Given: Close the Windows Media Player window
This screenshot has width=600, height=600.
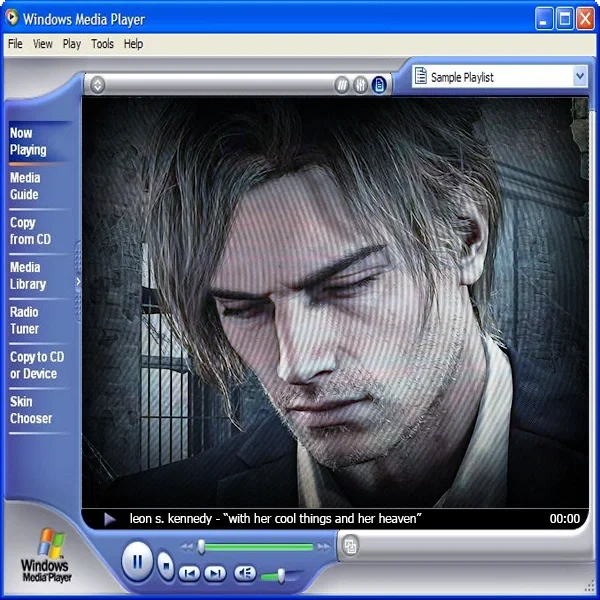Looking at the screenshot, I should [585, 18].
